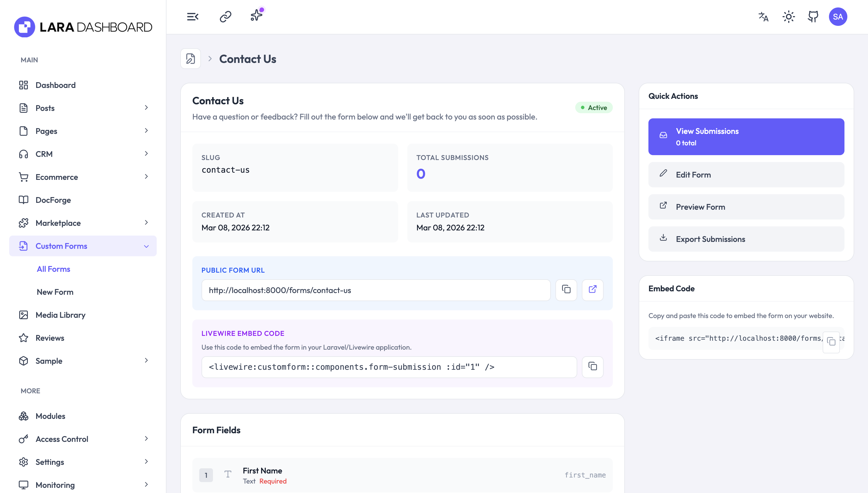Copy the public form URL
The height and width of the screenshot is (493, 868).
(x=566, y=290)
